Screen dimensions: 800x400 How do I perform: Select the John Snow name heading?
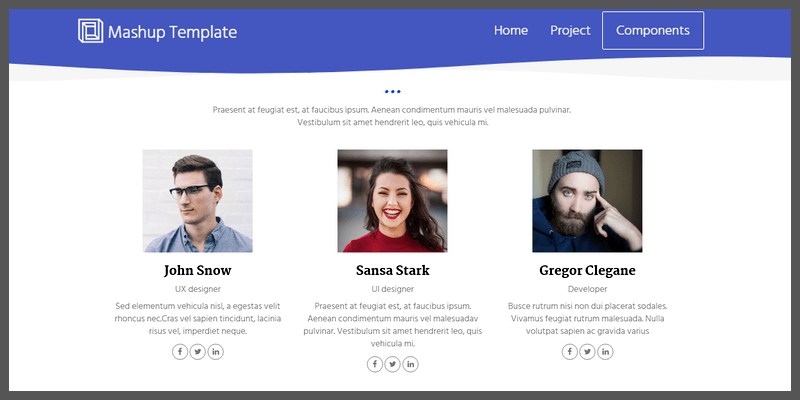(x=197, y=270)
